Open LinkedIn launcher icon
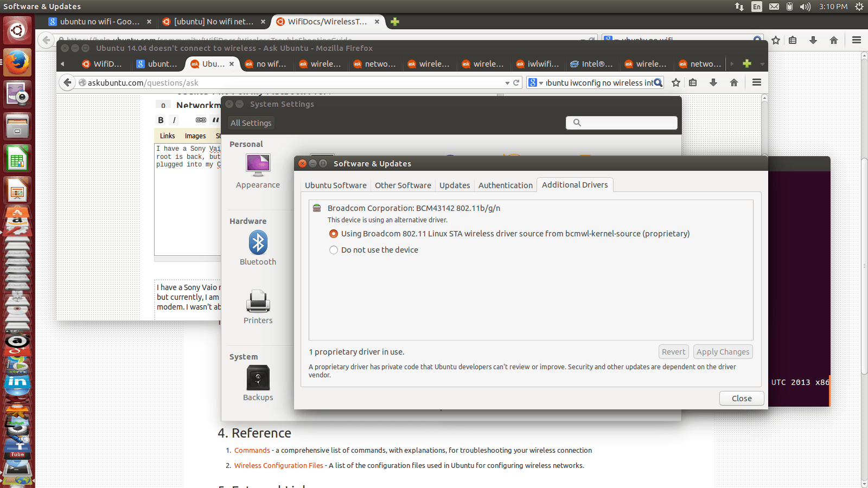Image resolution: width=868 pixels, height=488 pixels. click(17, 382)
